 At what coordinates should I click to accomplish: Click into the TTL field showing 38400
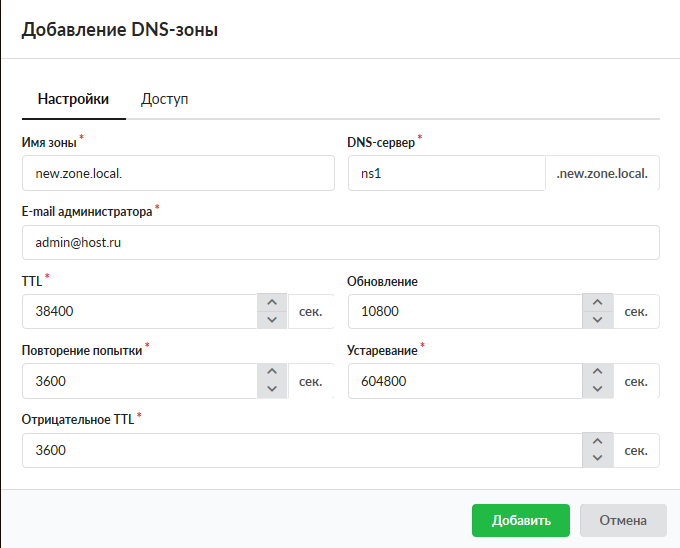pos(138,312)
